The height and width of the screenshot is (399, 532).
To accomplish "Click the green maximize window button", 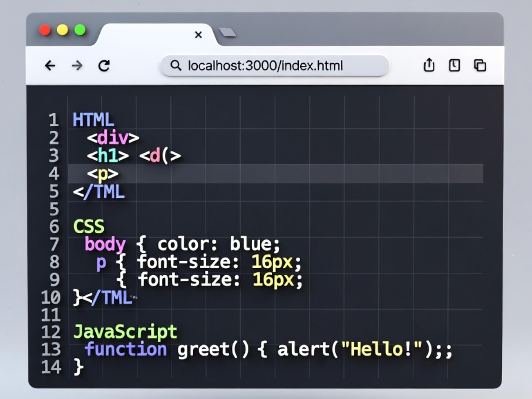I will pyautogui.click(x=80, y=30).
